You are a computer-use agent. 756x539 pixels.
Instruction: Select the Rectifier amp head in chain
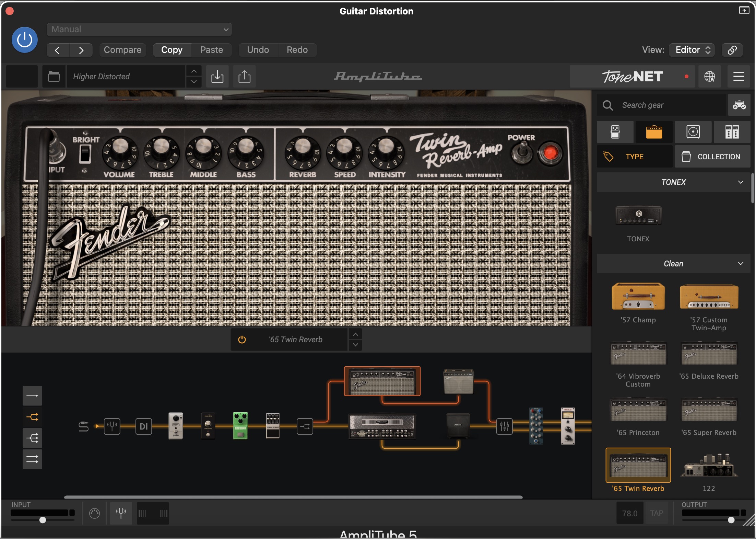pyautogui.click(x=382, y=427)
